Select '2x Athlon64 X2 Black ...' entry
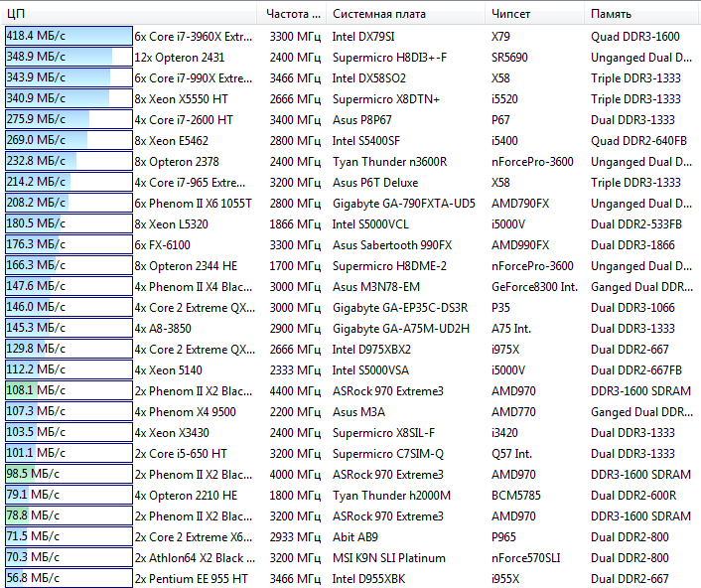The image size is (701, 588). coord(195,558)
